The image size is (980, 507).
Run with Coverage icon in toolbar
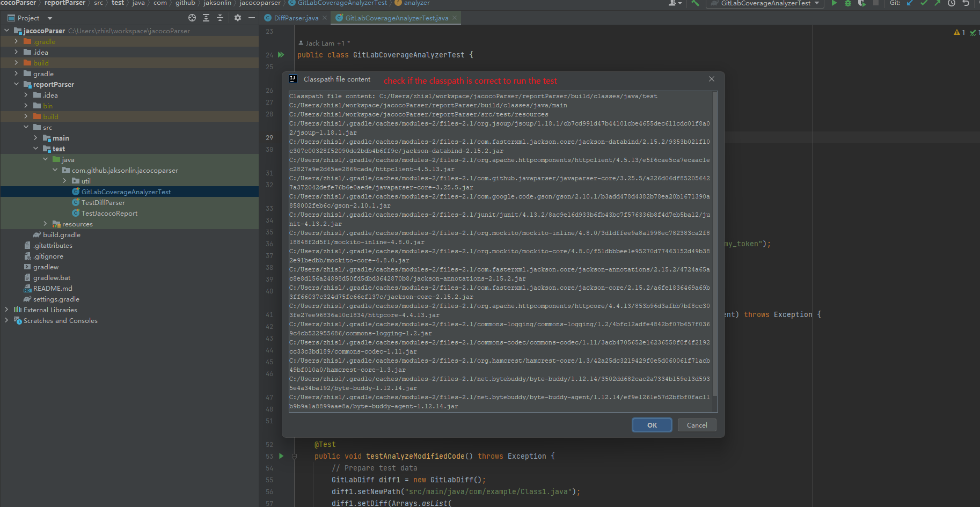tap(862, 3)
